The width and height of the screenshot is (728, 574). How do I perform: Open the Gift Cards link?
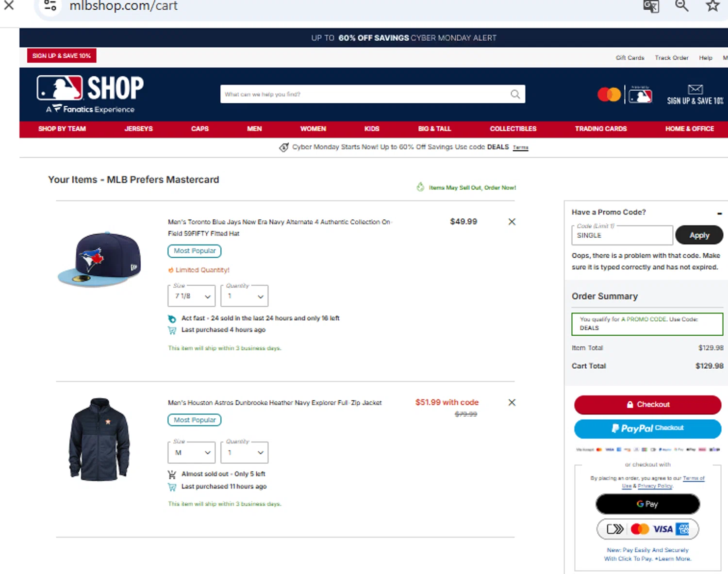(x=630, y=58)
